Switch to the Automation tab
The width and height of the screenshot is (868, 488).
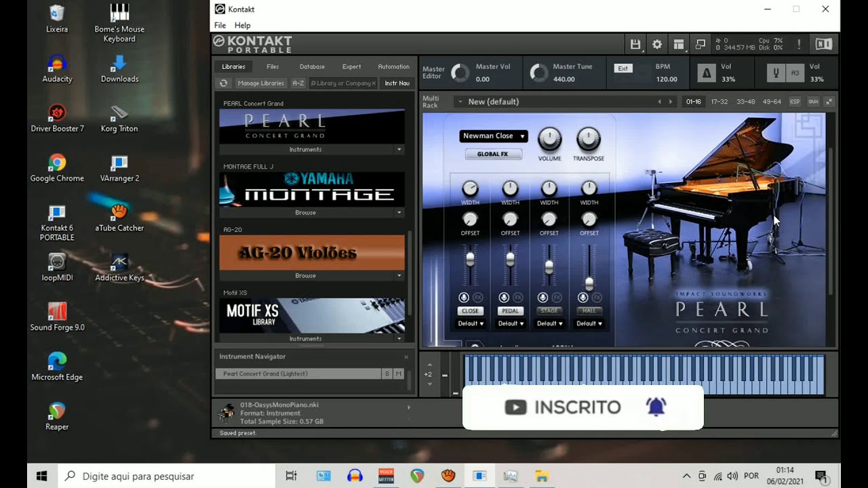coord(393,66)
